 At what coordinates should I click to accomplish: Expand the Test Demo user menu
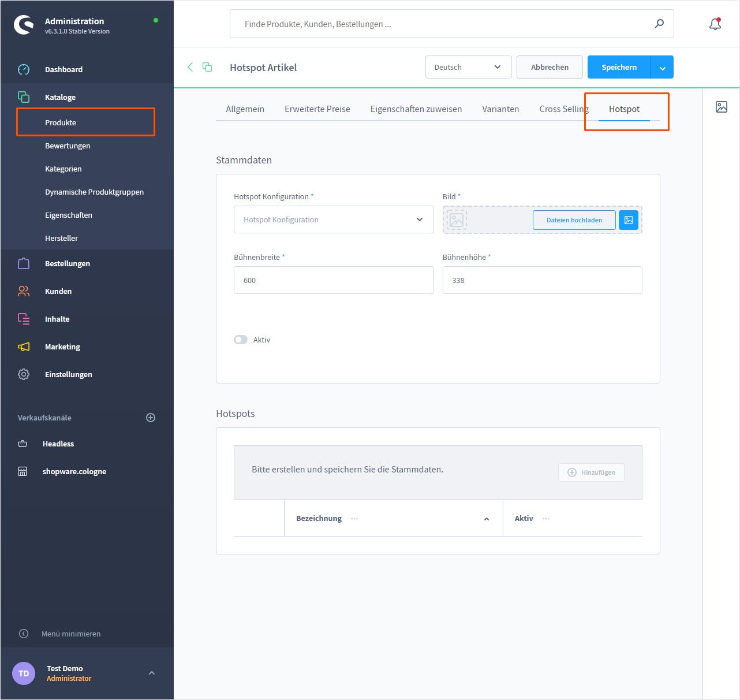coord(152,673)
